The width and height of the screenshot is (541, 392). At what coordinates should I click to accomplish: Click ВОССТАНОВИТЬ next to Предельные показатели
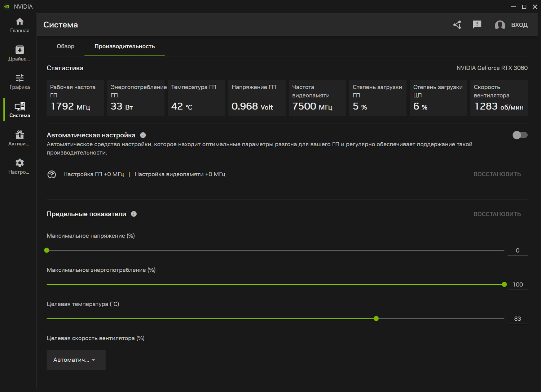click(x=497, y=214)
